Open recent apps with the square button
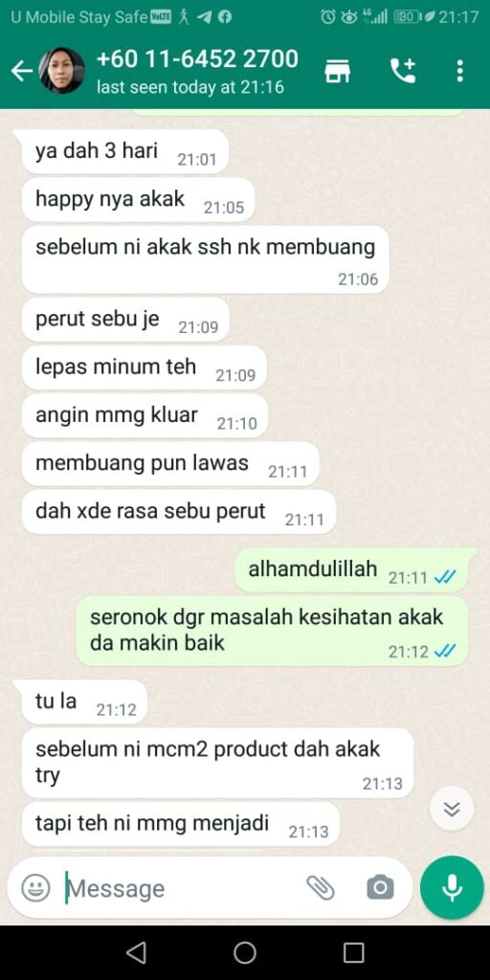490x980 pixels. pyautogui.click(x=354, y=952)
